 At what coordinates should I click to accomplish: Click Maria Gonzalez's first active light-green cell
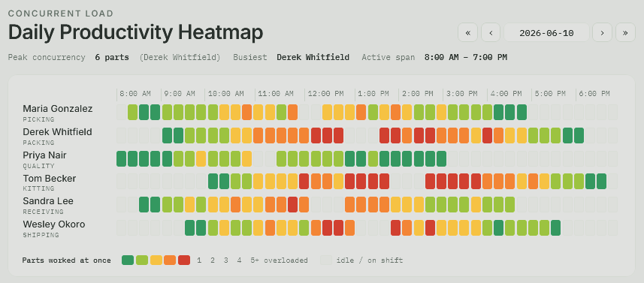pyautogui.click(x=133, y=112)
